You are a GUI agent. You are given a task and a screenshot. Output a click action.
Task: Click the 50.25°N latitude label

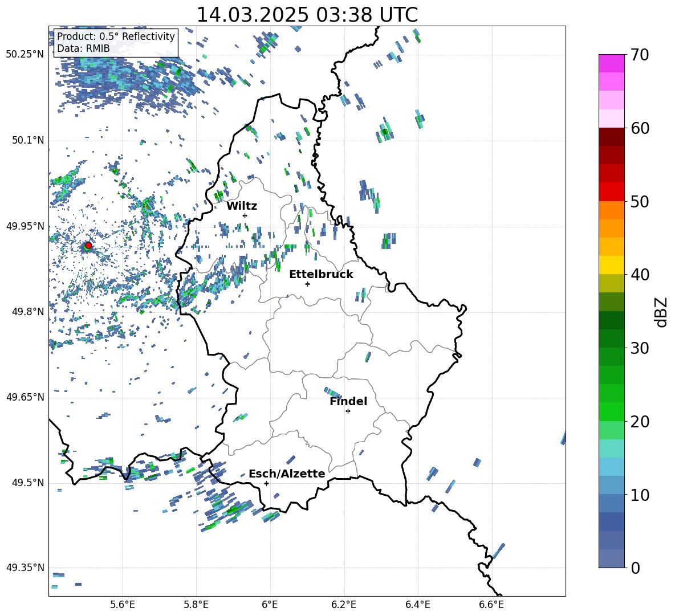click(25, 55)
